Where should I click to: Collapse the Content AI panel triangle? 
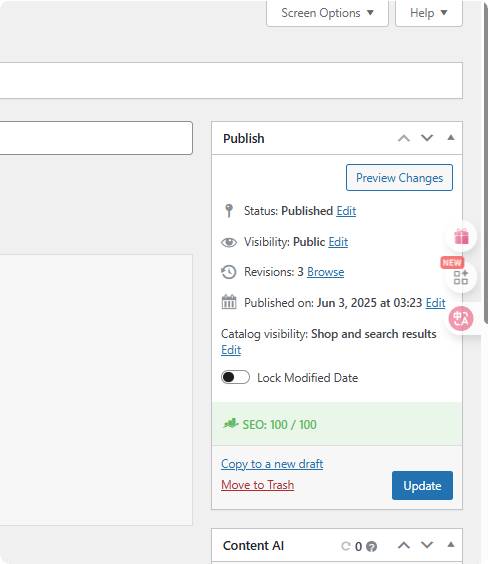pyautogui.click(x=451, y=545)
